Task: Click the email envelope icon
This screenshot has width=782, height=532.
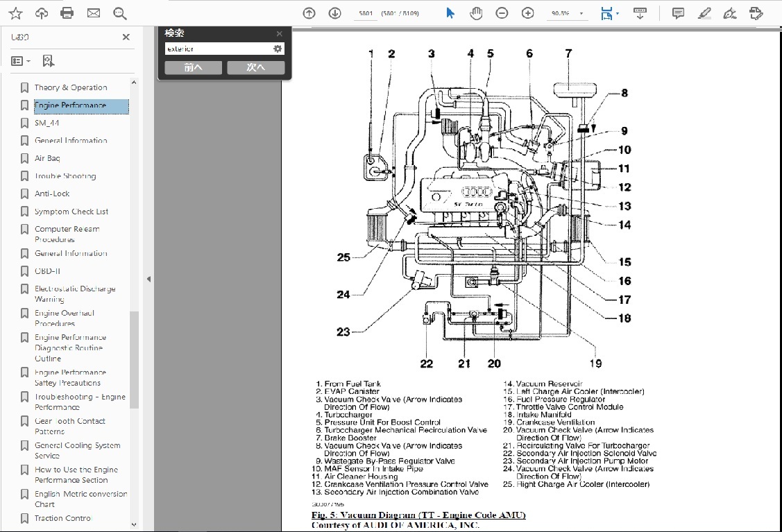Action: (93, 13)
